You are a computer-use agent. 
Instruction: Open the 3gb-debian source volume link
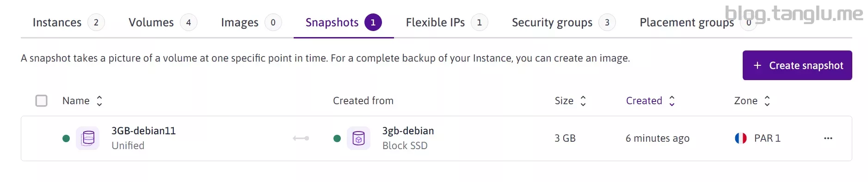coord(408,131)
